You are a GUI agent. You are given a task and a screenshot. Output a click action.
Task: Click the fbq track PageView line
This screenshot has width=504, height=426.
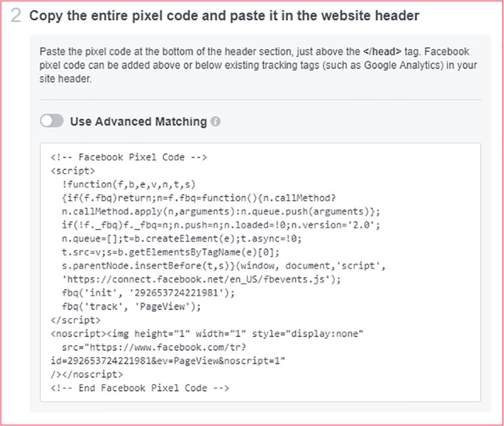click(131, 306)
